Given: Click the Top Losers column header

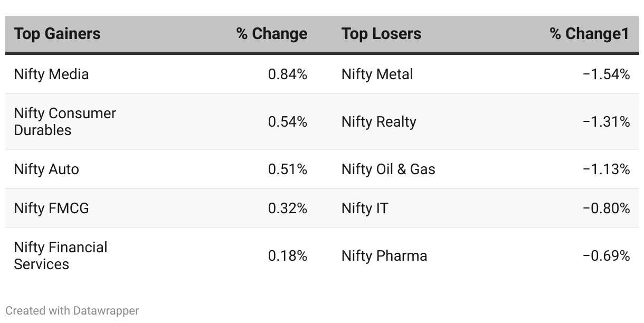Looking at the screenshot, I should tap(381, 34).
